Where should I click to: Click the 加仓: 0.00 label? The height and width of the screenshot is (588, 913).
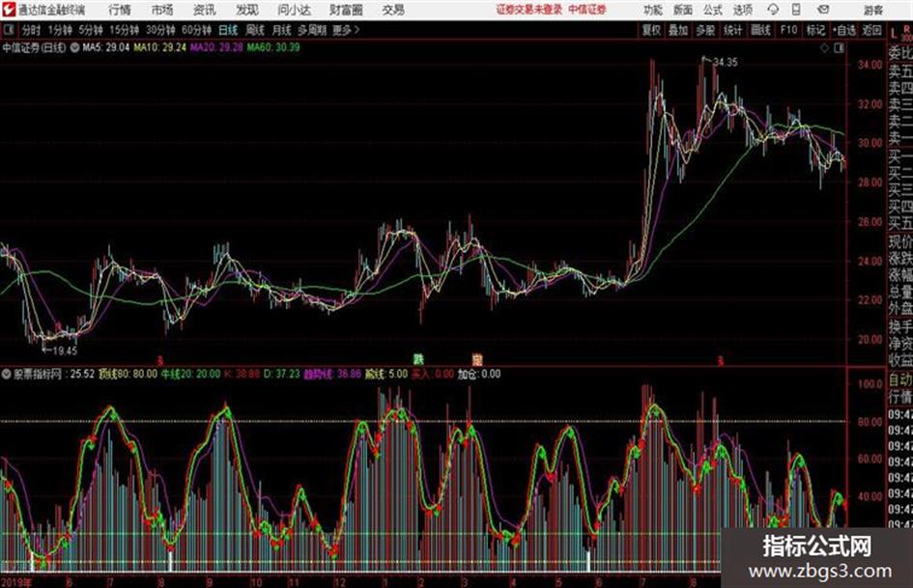[478, 374]
